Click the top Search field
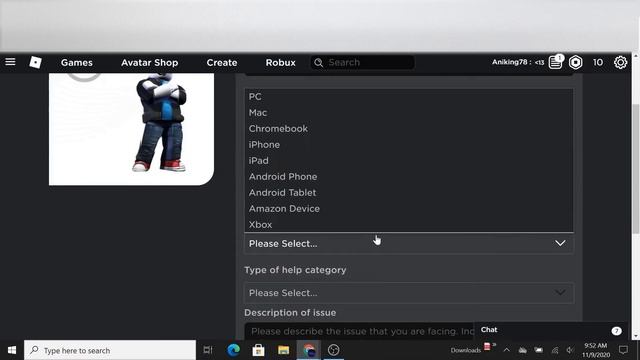The height and width of the screenshot is (360, 640). [363, 62]
